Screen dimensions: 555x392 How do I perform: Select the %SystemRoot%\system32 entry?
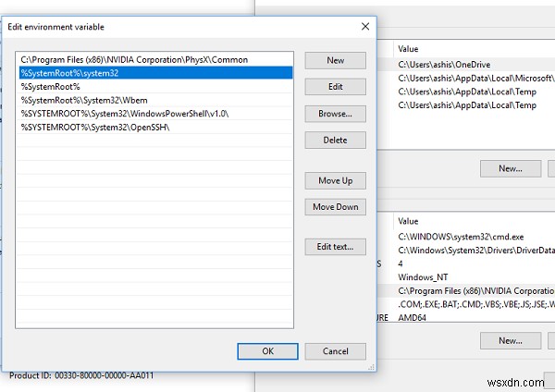point(154,73)
